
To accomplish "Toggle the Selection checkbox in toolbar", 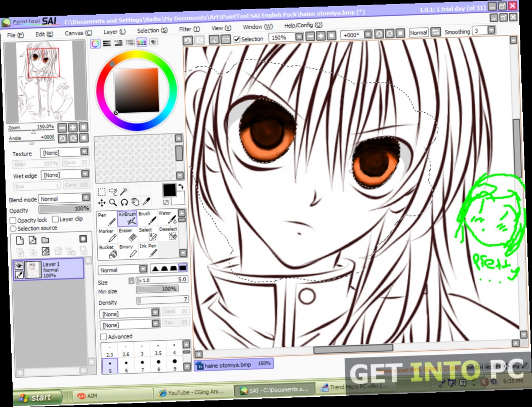I will pyautogui.click(x=237, y=39).
